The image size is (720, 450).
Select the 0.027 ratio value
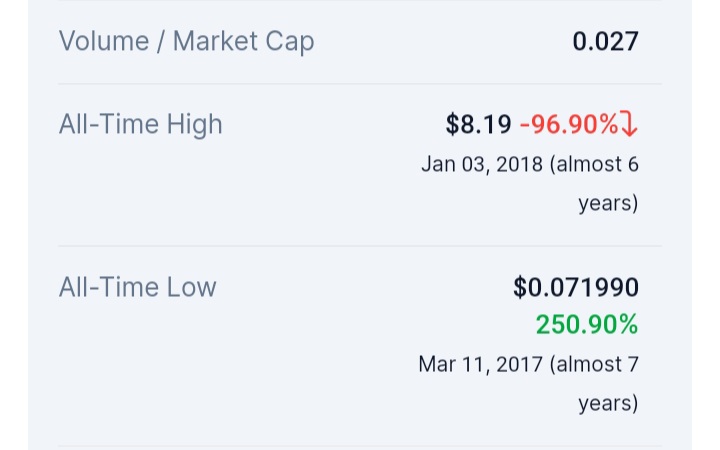tap(605, 42)
